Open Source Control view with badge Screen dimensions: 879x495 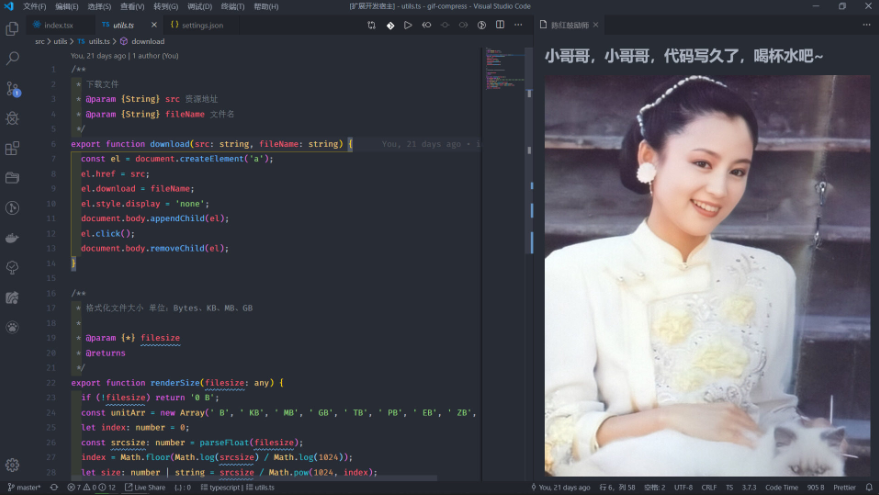coord(12,89)
